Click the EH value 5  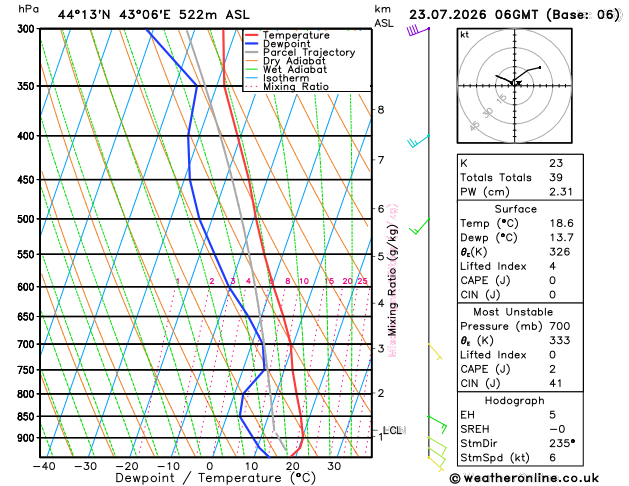[552, 415]
